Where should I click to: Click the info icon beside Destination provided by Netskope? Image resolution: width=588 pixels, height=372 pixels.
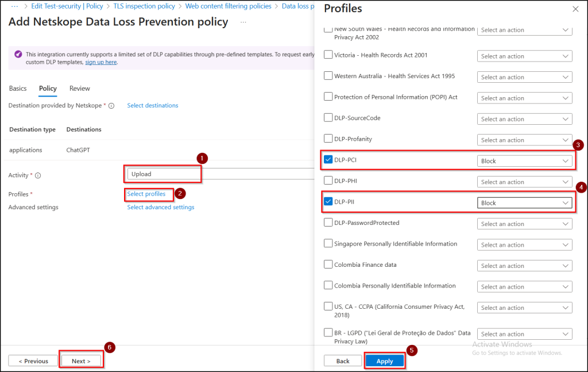coord(111,106)
